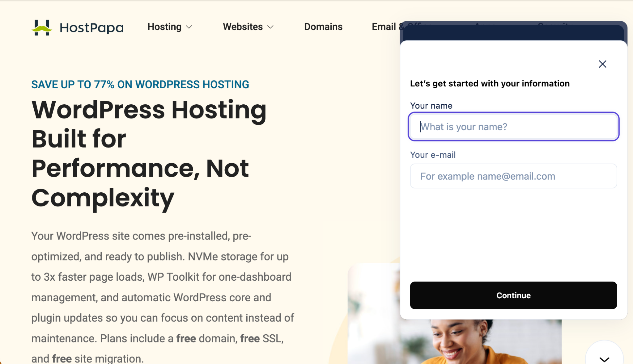Click the Your e-mail input field
Screen dimensions: 633x364
point(513,176)
